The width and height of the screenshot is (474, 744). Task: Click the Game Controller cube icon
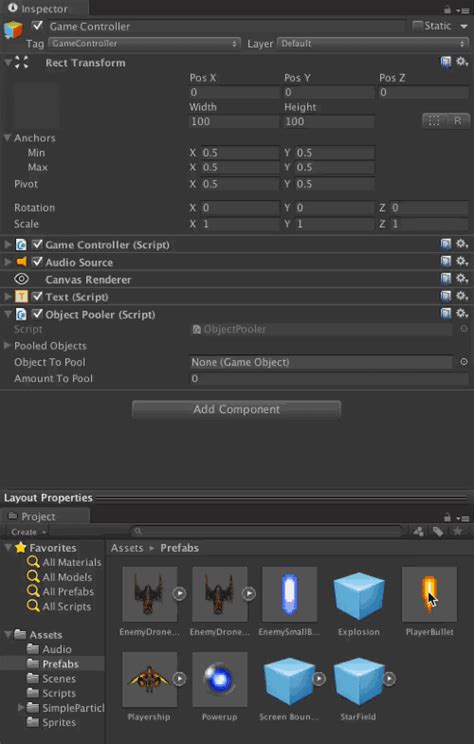click(13, 30)
